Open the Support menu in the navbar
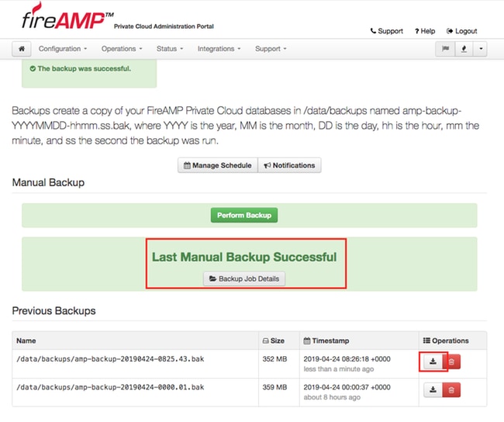Image resolution: width=504 pixels, height=422 pixels. point(271,49)
